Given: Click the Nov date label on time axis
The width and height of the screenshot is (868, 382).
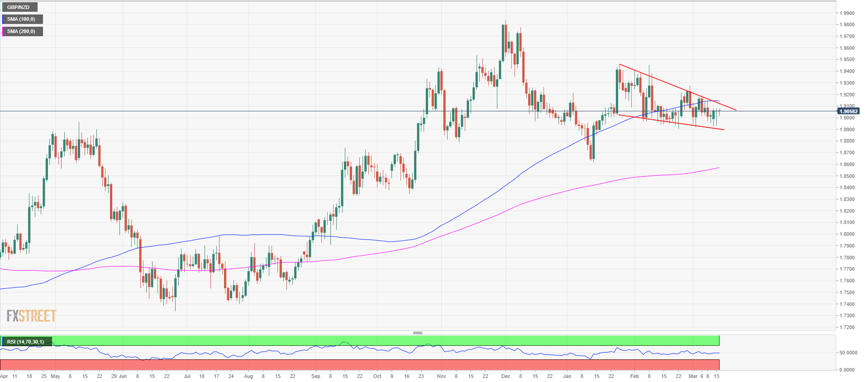Looking at the screenshot, I should pyautogui.click(x=442, y=376).
